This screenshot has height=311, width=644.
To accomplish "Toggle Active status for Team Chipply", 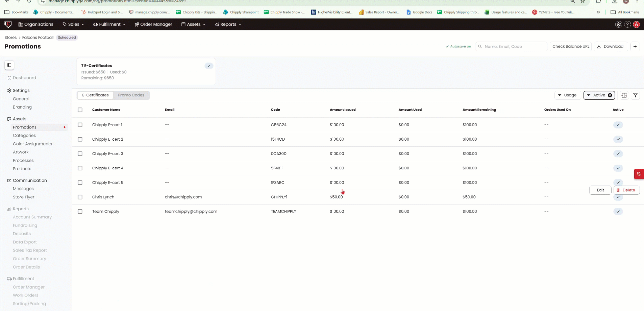I will click(x=618, y=212).
